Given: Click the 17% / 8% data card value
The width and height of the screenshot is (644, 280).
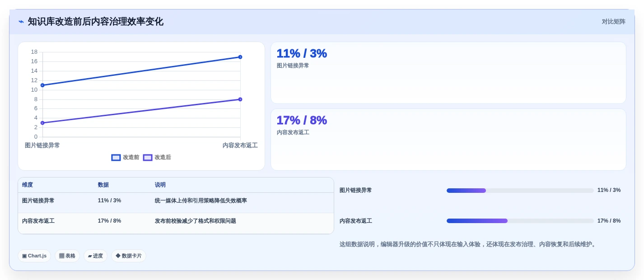Looking at the screenshot, I should (x=302, y=120).
